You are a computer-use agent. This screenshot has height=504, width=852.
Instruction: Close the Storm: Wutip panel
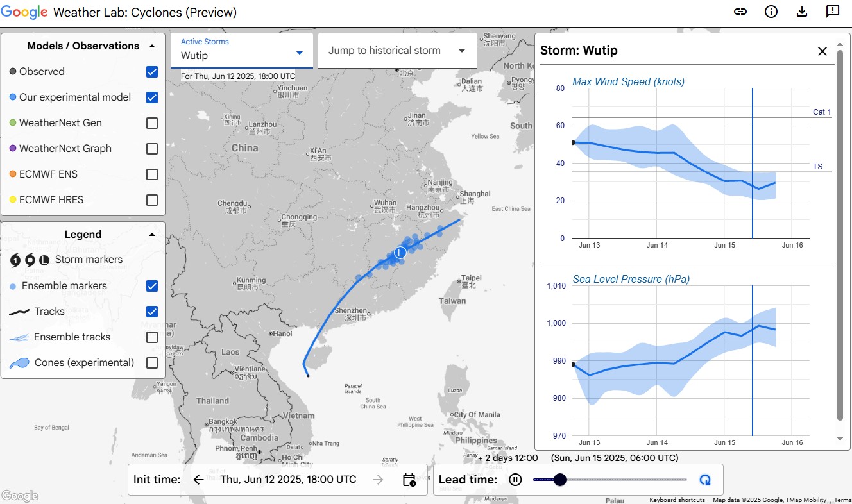coord(822,51)
